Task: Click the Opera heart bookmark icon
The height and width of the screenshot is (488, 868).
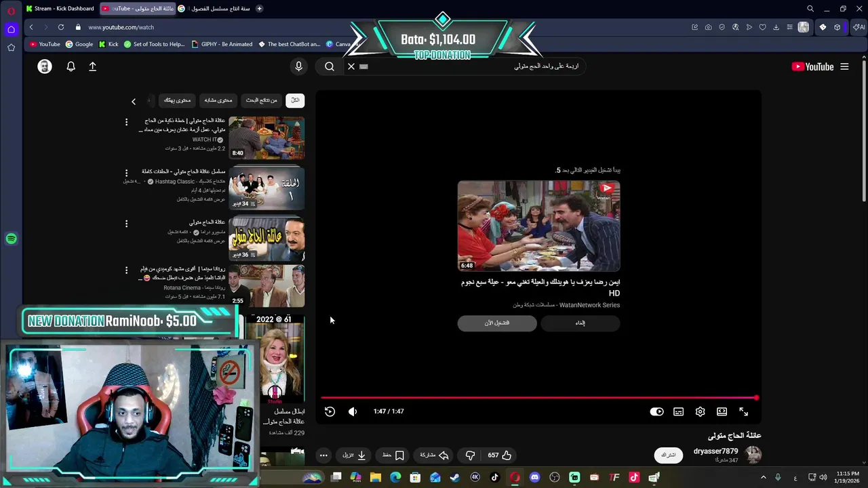Action: point(763,27)
